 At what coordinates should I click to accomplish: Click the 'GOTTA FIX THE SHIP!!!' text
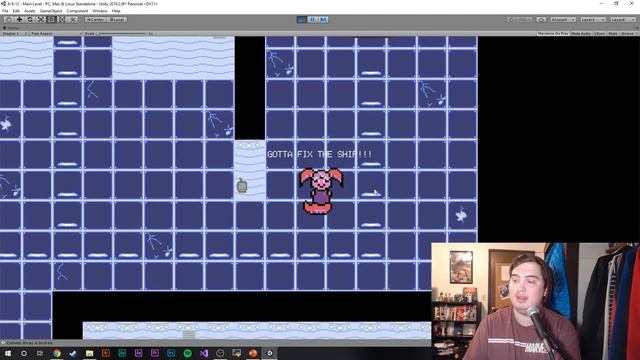(x=320, y=154)
